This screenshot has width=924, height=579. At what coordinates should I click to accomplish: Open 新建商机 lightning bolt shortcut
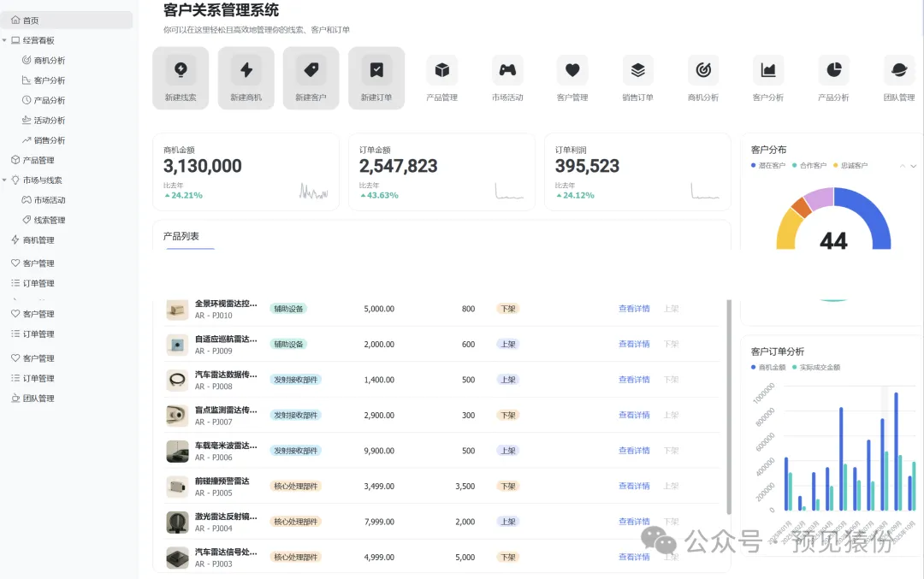(246, 70)
